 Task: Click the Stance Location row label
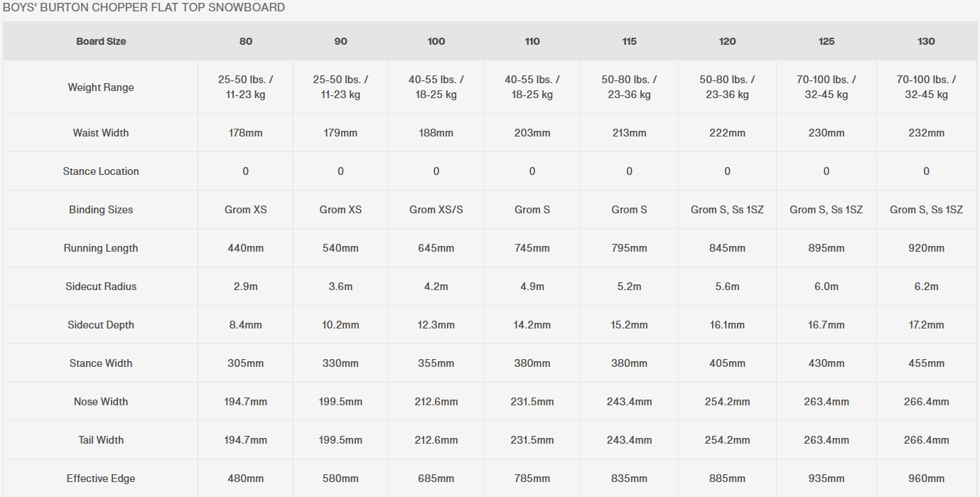(101, 171)
